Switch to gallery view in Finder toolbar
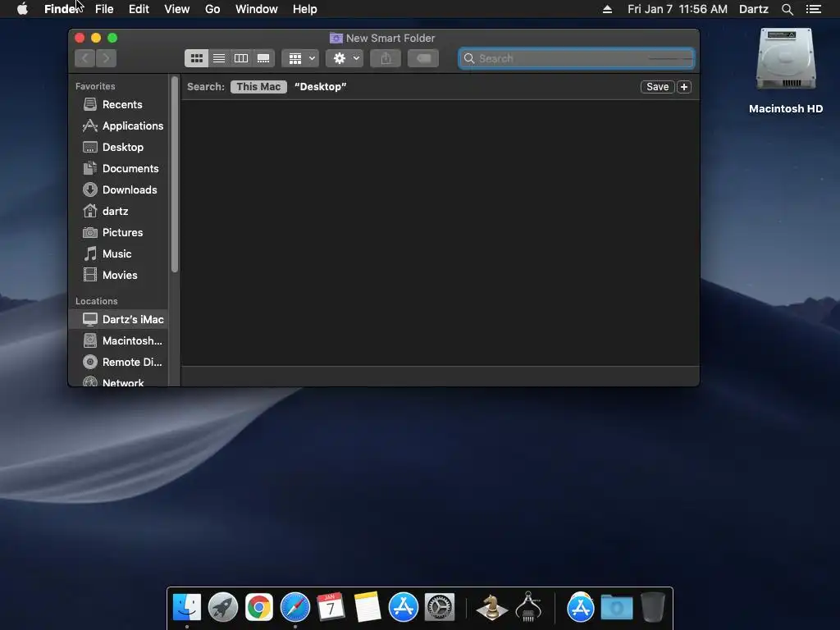This screenshot has height=630, width=840. [x=263, y=58]
